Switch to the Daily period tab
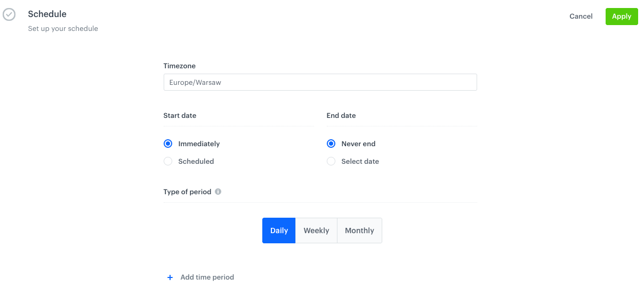 pos(279,231)
